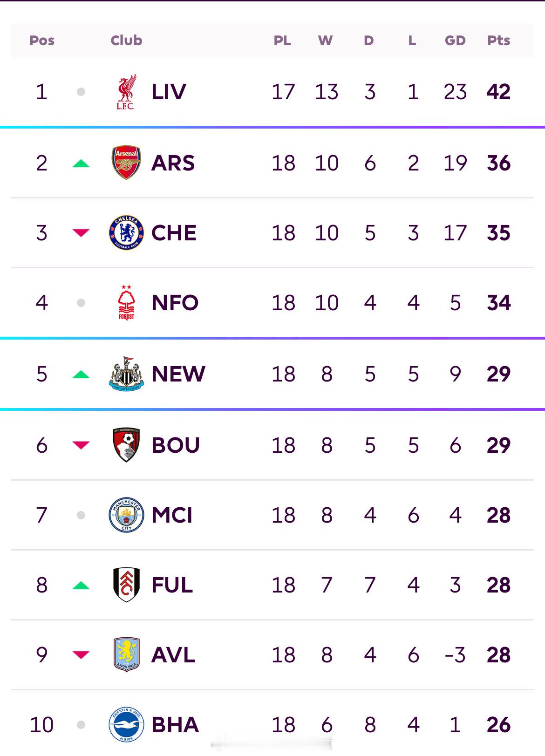Select the Arsenal badge icon
Screen dimensions: 545x756
click(126, 163)
